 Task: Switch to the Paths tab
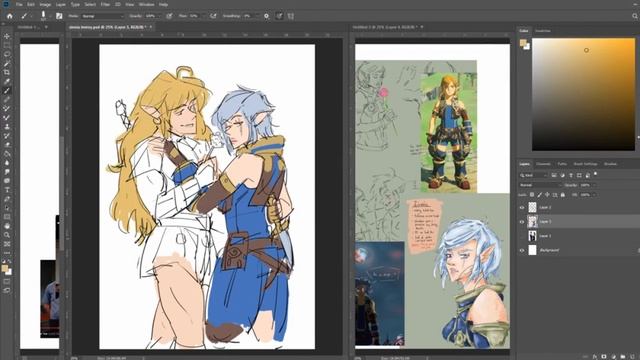coord(562,164)
